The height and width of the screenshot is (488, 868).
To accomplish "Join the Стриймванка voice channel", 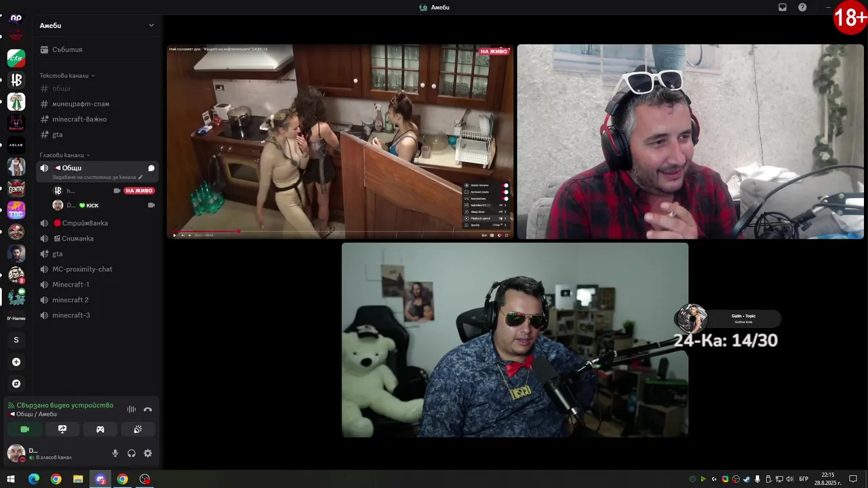I will [x=98, y=223].
